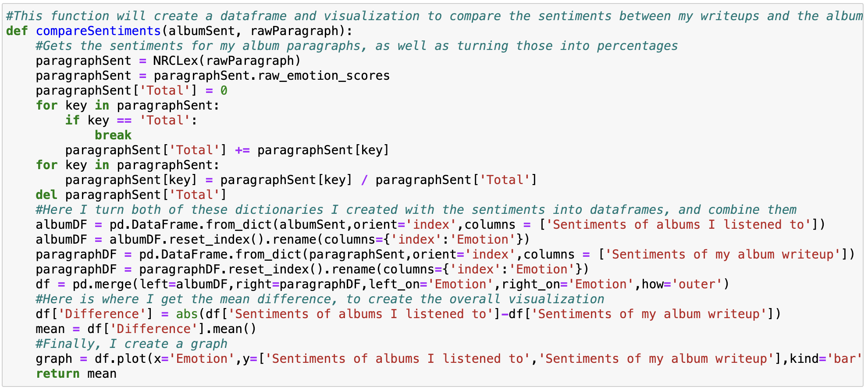Click the green 0 number literal
The height and width of the screenshot is (390, 868).
coord(224,91)
